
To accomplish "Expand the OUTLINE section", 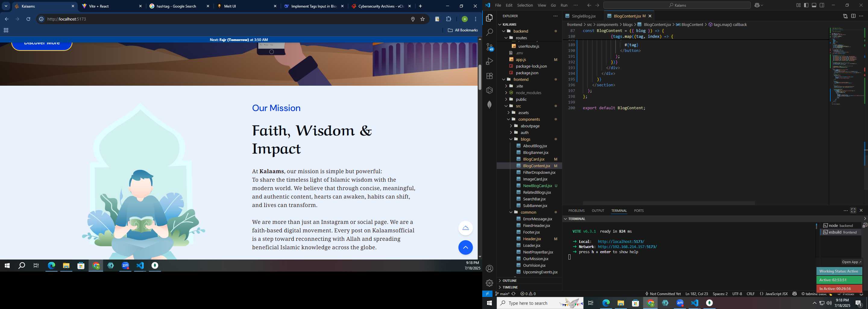I will (x=509, y=281).
